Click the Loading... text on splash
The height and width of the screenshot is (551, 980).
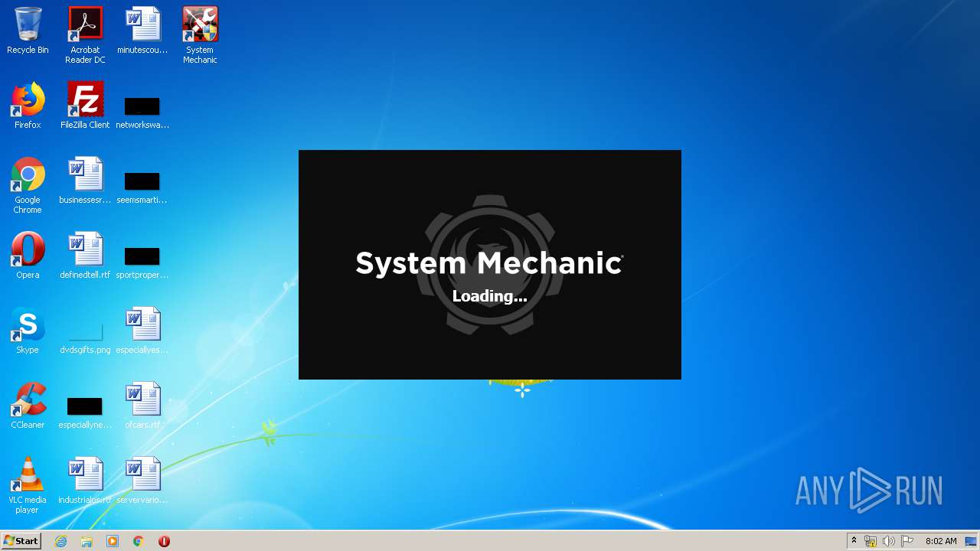coord(489,296)
